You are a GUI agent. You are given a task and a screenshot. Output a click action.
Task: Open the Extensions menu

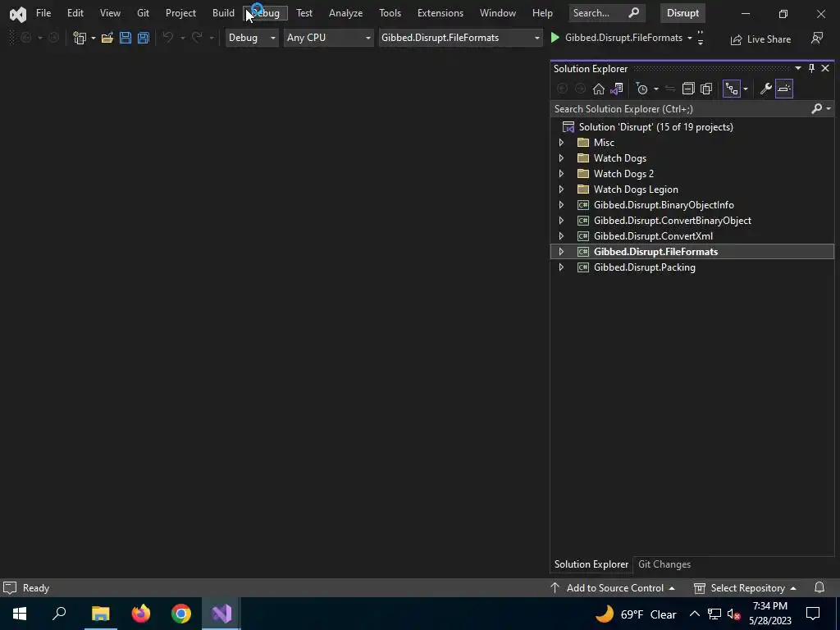(x=441, y=13)
